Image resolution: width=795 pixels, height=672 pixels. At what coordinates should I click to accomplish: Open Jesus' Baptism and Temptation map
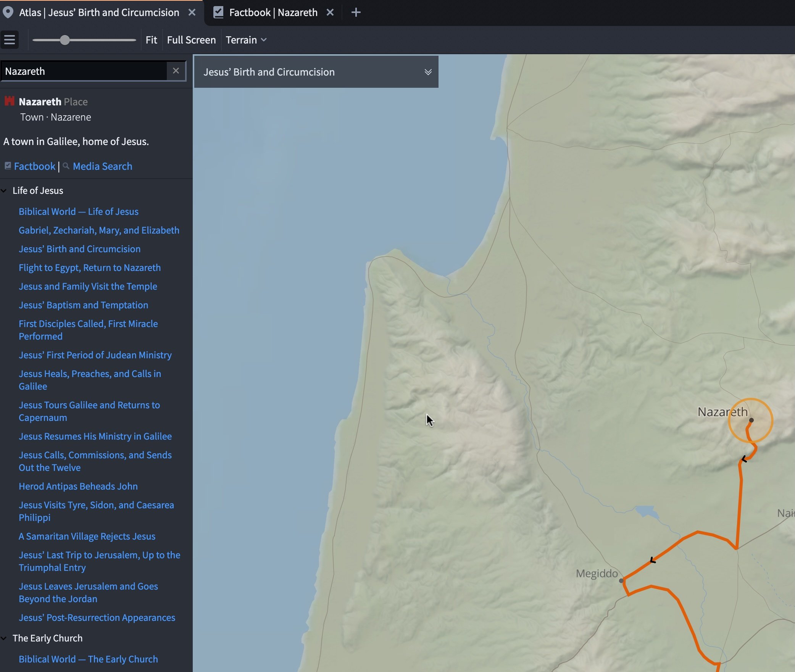[83, 305]
